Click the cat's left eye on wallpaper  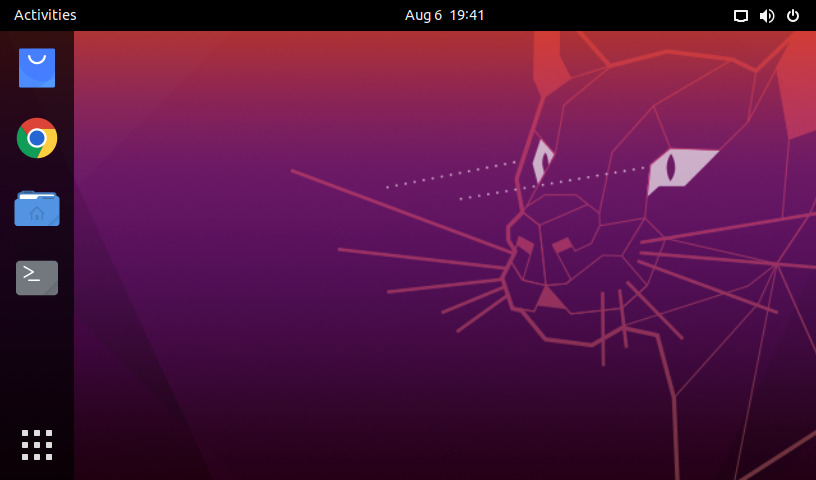coord(543,160)
